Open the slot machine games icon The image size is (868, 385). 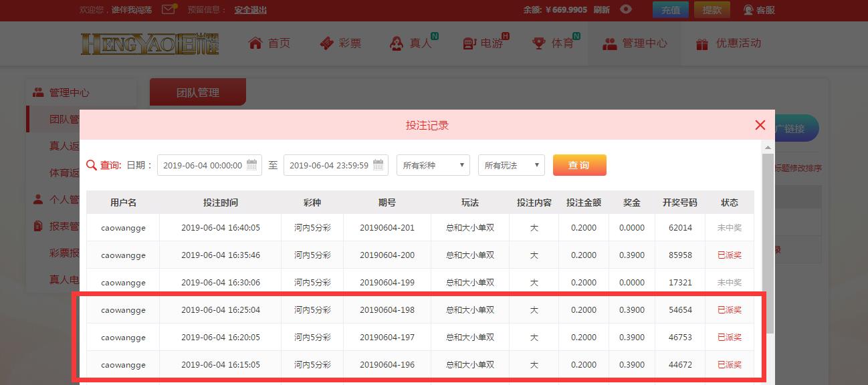469,43
